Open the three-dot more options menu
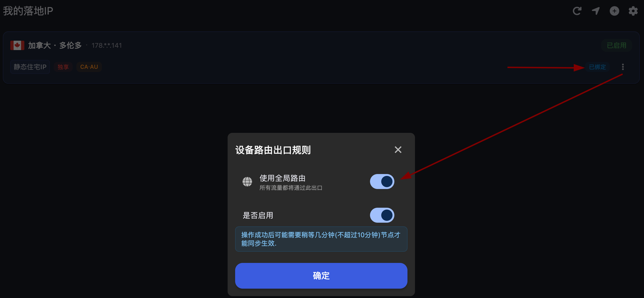The image size is (644, 298). pos(623,67)
